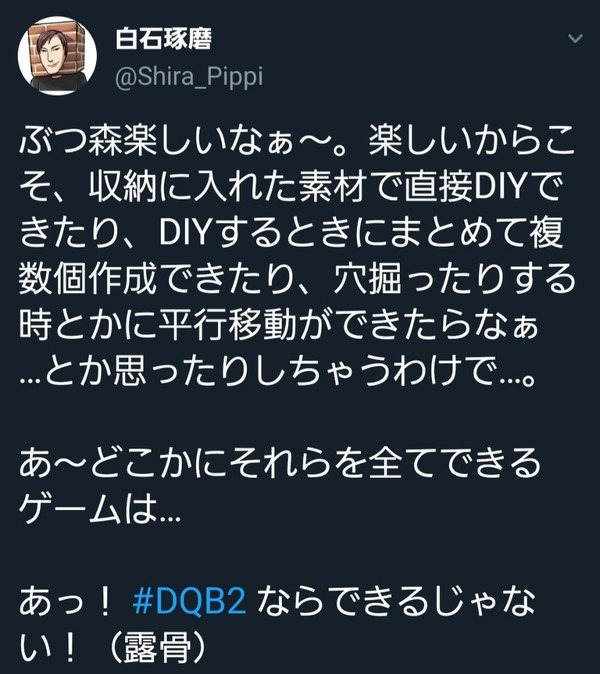The height and width of the screenshot is (674, 600).
Task: Open the #DQB2 hashtag
Action: point(190,600)
